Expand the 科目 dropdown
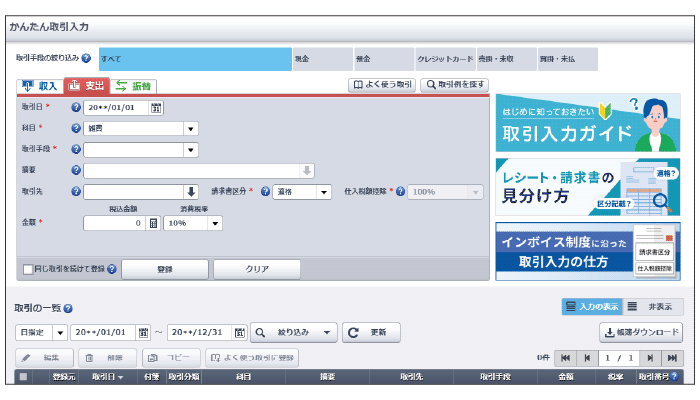The image size is (700, 400). pos(191,129)
